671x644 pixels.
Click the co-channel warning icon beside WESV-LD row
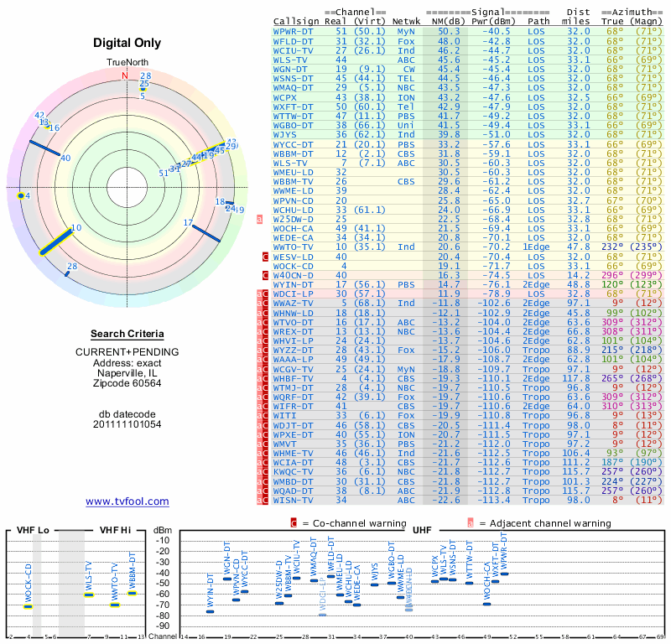click(265, 257)
